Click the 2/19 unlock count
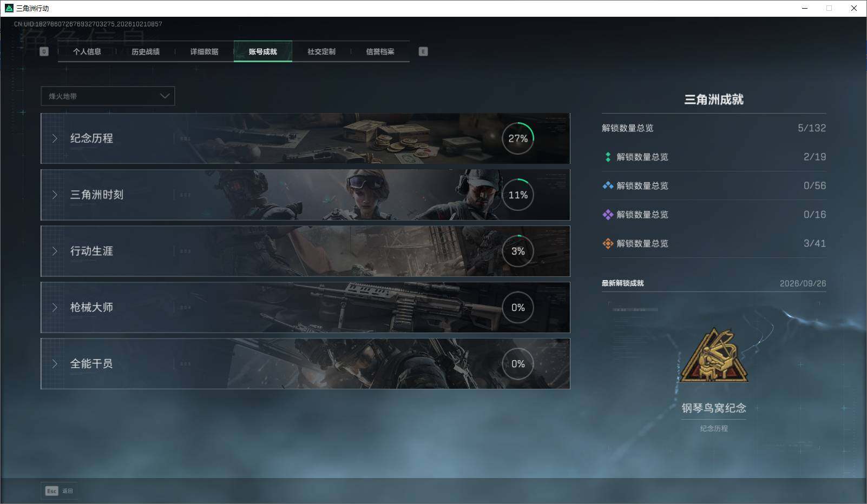This screenshot has width=867, height=504. tap(815, 157)
